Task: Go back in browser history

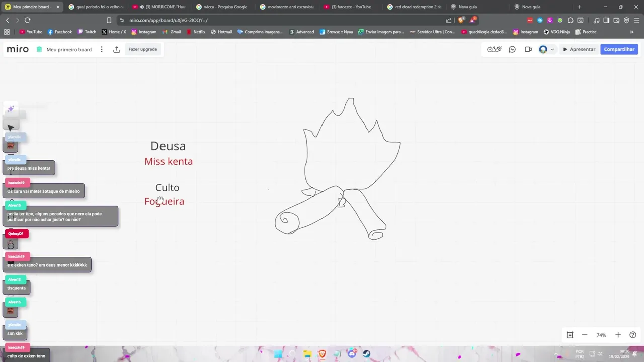Action: coord(7,20)
